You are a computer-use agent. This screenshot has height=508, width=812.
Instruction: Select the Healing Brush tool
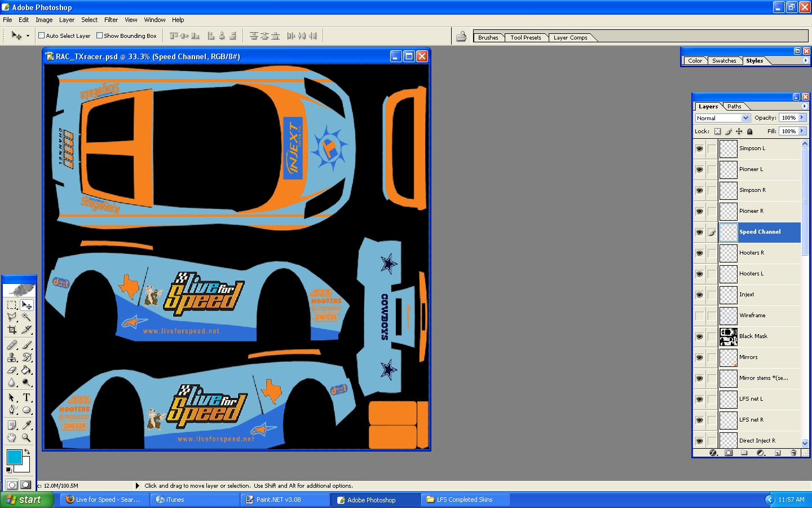12,345
